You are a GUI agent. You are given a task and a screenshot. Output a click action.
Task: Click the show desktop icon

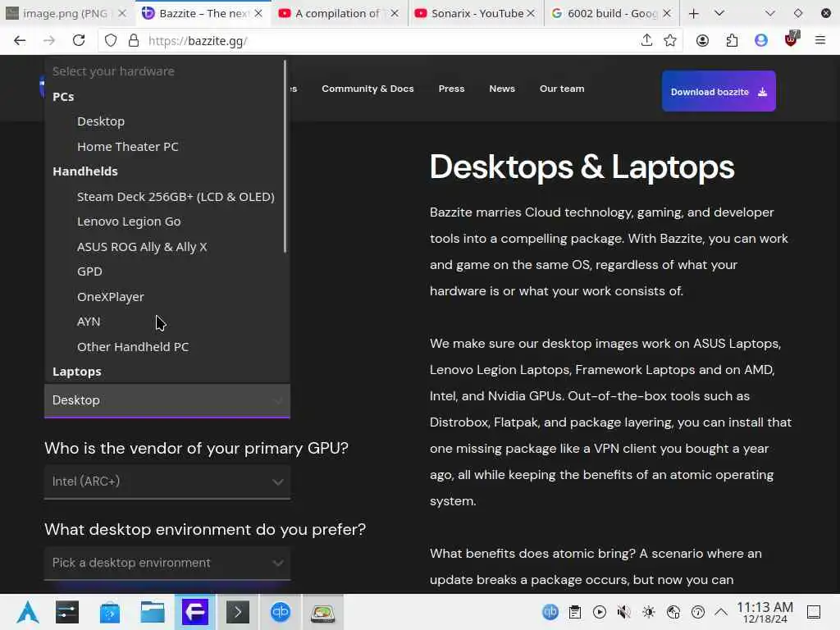pos(814,612)
